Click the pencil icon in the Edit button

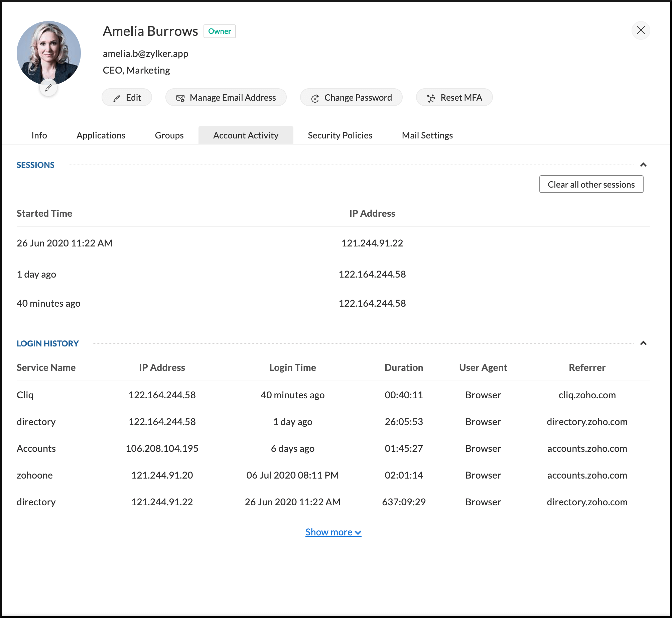click(117, 98)
